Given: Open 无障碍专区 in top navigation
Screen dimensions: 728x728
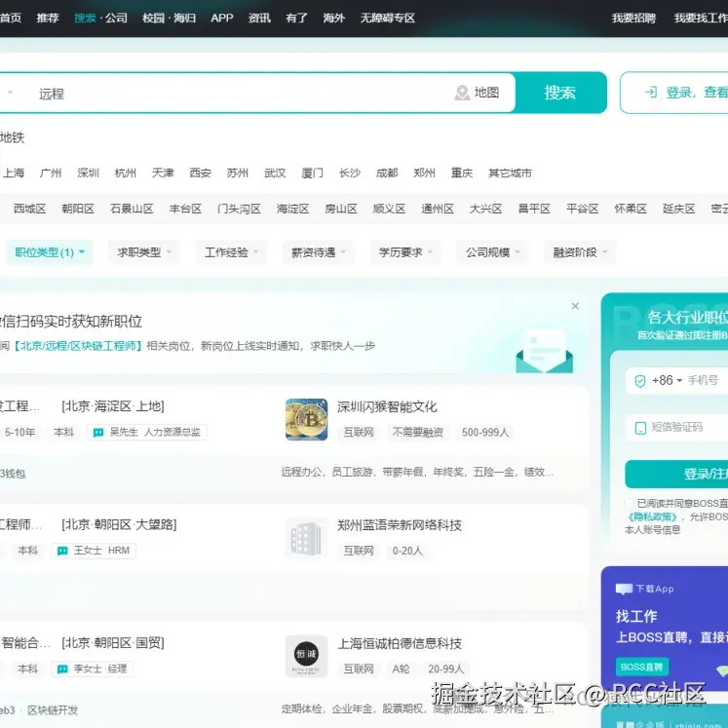Looking at the screenshot, I should pyautogui.click(x=388, y=19).
